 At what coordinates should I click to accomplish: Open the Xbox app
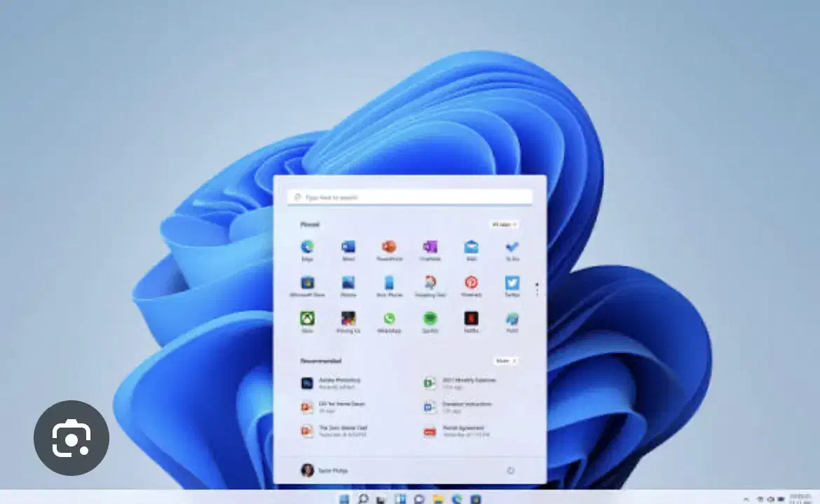tap(307, 322)
